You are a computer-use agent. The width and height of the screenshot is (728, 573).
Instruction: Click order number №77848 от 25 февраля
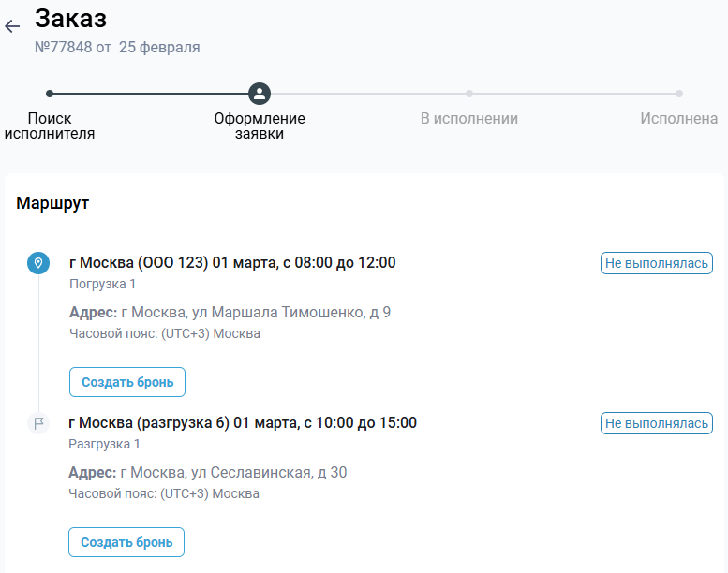tap(117, 48)
